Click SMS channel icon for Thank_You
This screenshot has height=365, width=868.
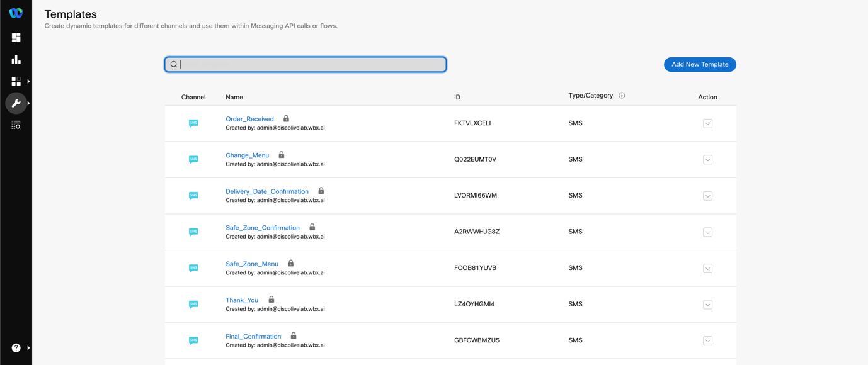click(x=193, y=304)
